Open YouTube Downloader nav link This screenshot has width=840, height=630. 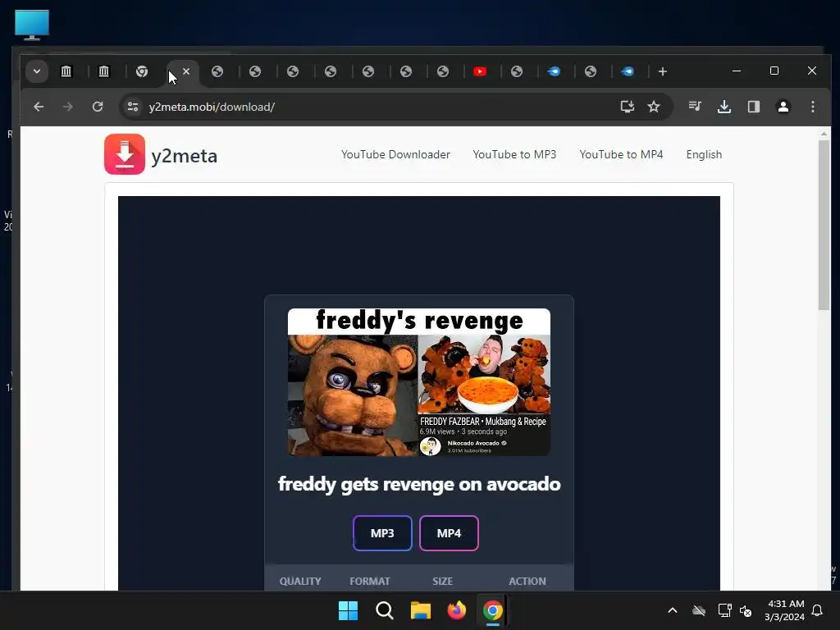395,154
